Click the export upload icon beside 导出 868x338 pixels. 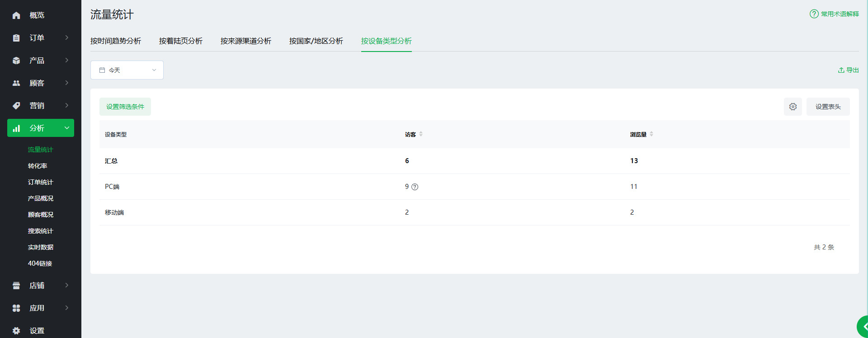[x=841, y=70]
